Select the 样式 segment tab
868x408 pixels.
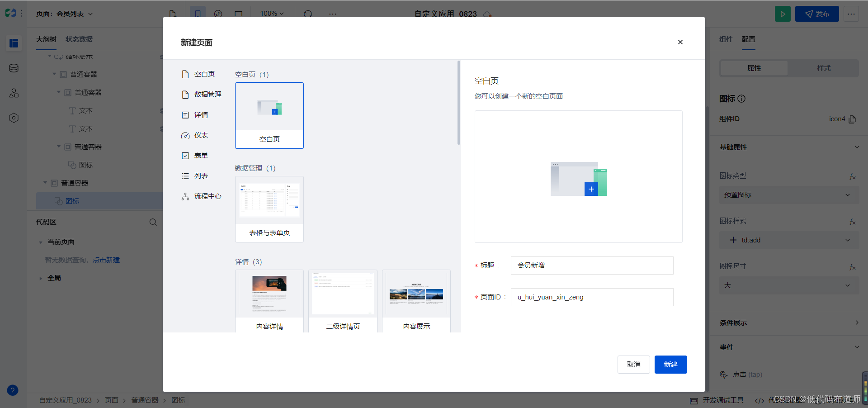(824, 68)
